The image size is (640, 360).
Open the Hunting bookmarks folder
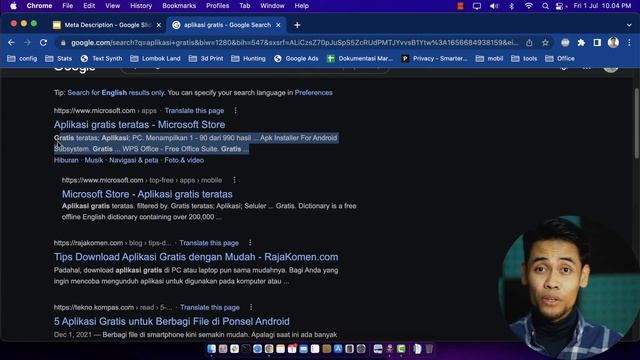[248, 59]
